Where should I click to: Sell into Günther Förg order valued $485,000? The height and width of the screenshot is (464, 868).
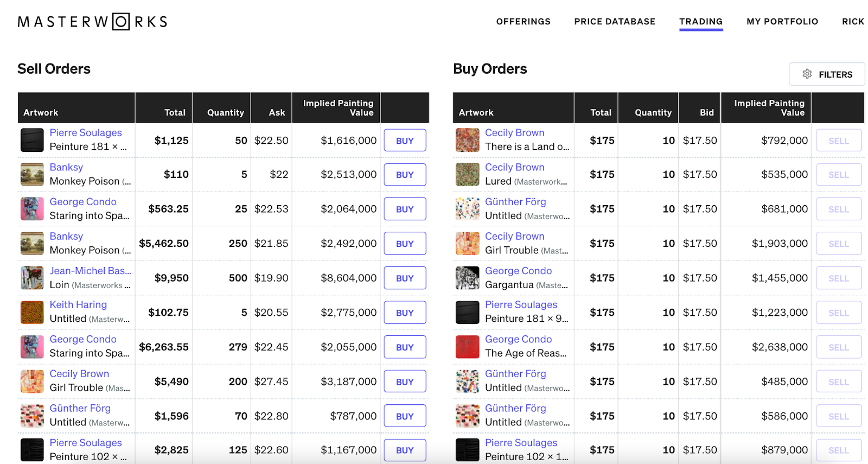point(839,382)
